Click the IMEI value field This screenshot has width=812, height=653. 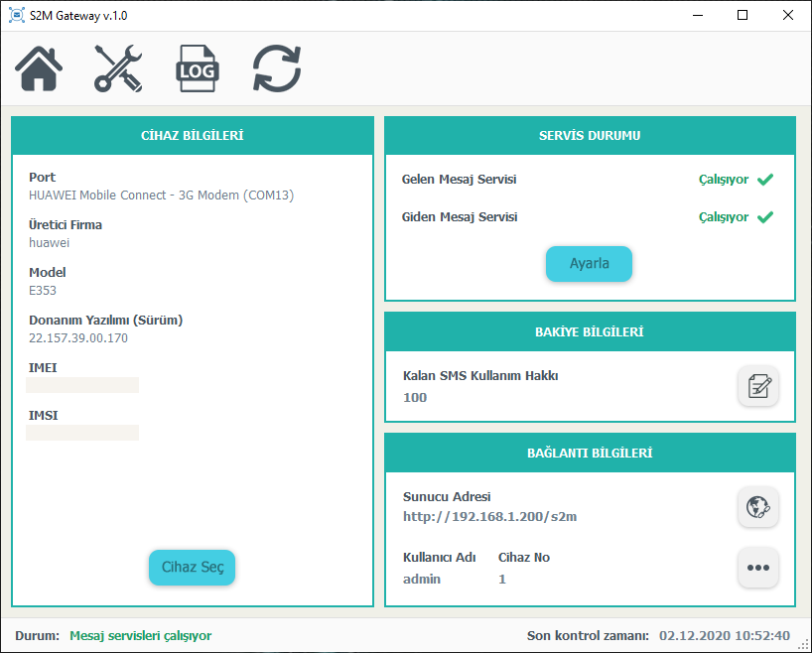pos(82,385)
